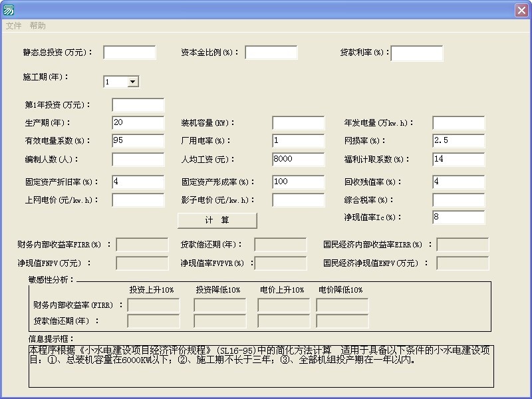Screen dimensions: 532x399
Task: Click the 厂用电率(%) field showing 1
Action: pyautogui.click(x=298, y=141)
